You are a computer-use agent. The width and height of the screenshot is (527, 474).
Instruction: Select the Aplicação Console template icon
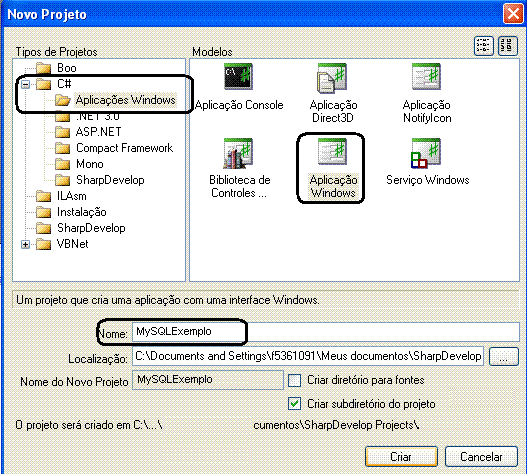pyautogui.click(x=238, y=76)
